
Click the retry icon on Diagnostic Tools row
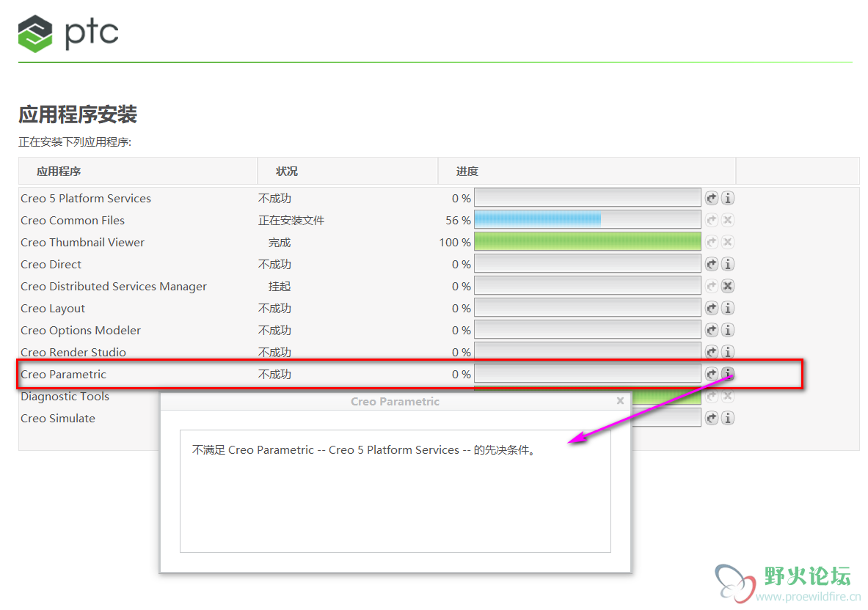(711, 396)
